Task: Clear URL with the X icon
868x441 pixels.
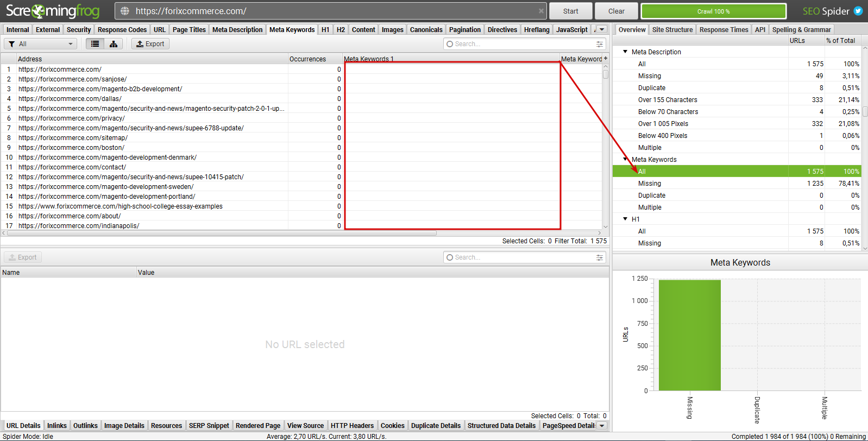Action: click(x=541, y=11)
